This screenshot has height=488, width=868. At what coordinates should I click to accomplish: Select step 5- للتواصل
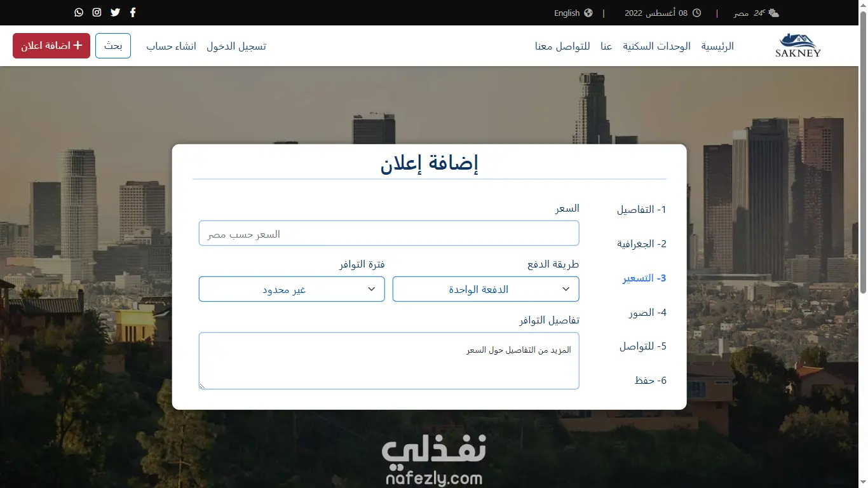click(643, 346)
